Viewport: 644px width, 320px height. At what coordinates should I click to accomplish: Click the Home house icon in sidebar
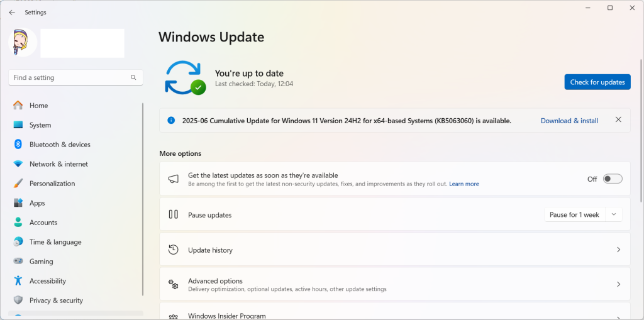[18, 106]
